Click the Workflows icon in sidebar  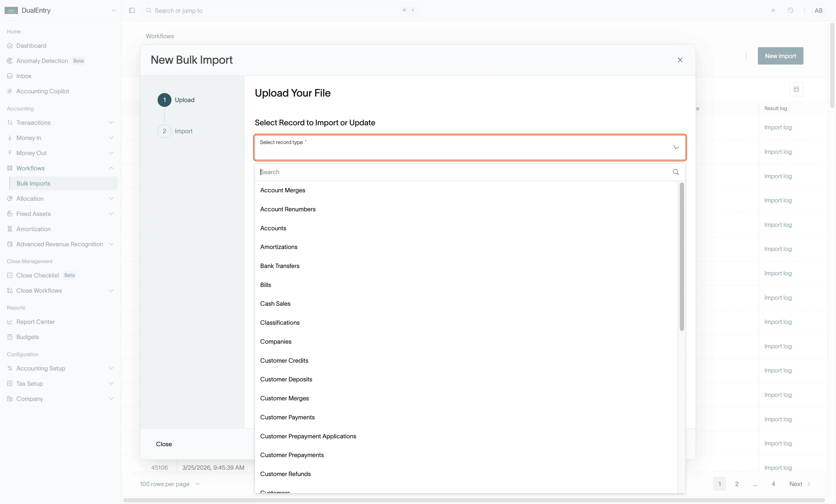coord(10,168)
